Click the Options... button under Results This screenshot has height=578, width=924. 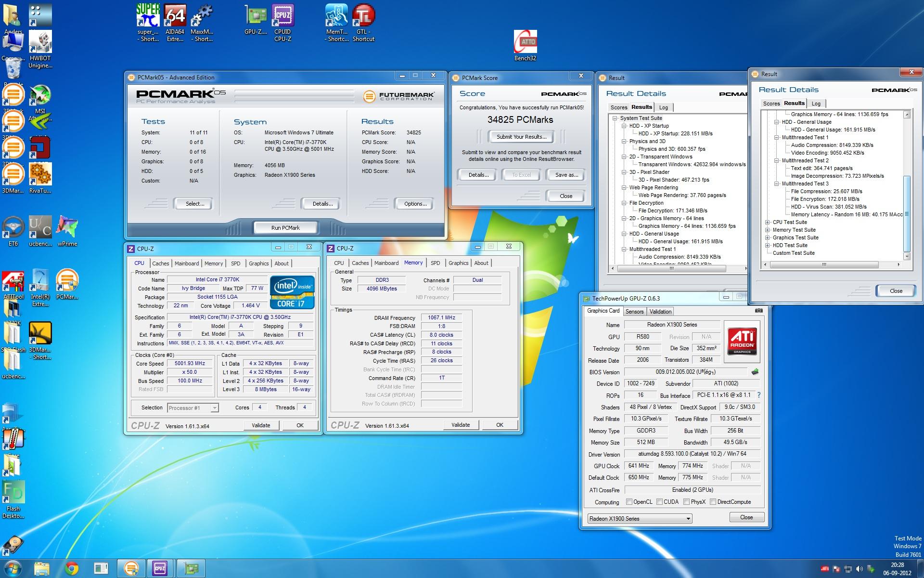(x=415, y=204)
